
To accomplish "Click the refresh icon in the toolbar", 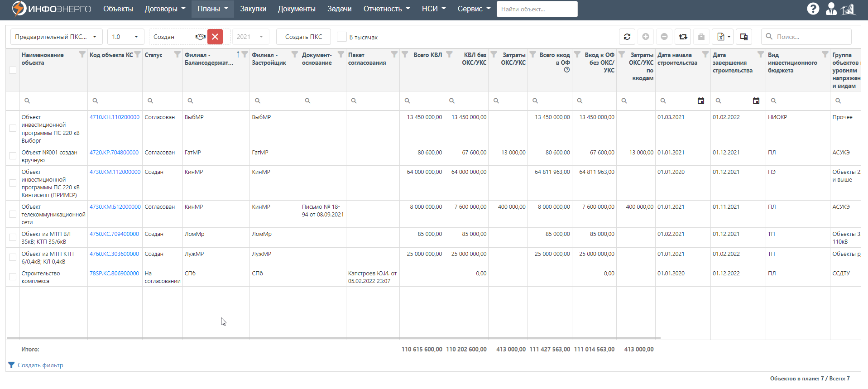I will click(627, 37).
